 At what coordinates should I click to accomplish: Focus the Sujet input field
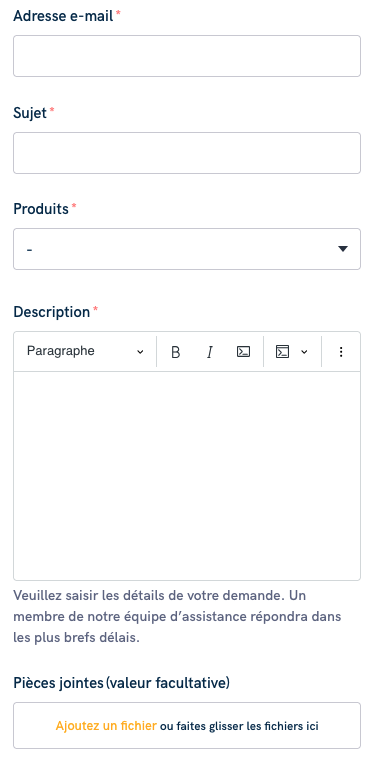(187, 153)
